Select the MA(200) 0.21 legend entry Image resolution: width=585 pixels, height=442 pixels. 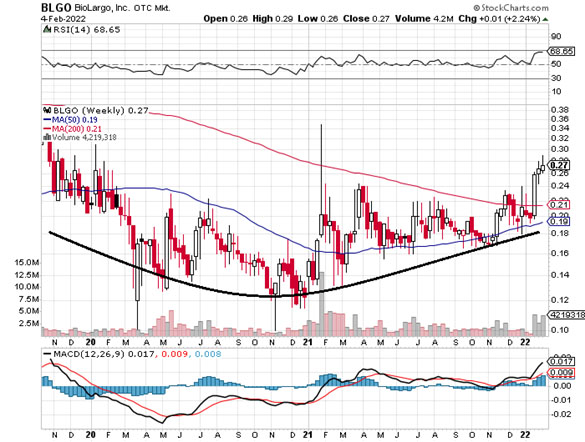click(76, 129)
